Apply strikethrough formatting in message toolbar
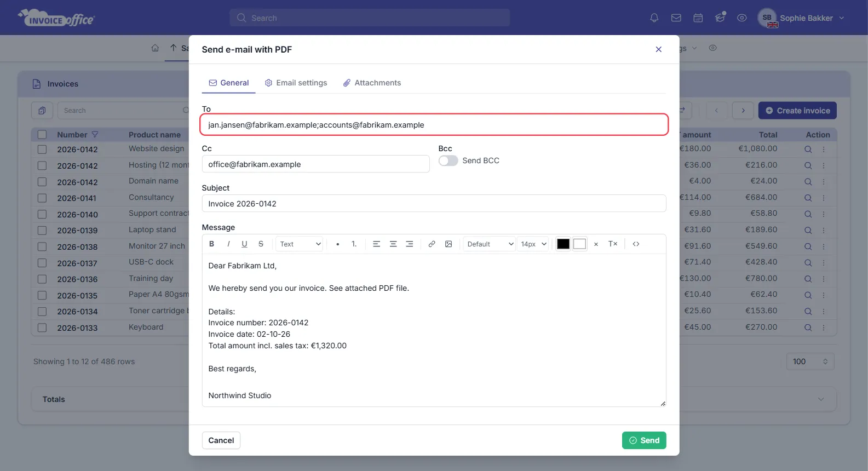The width and height of the screenshot is (868, 471). click(x=261, y=244)
